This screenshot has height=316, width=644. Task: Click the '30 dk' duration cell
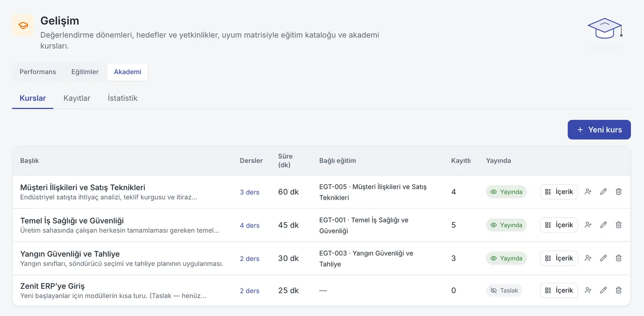point(288,258)
